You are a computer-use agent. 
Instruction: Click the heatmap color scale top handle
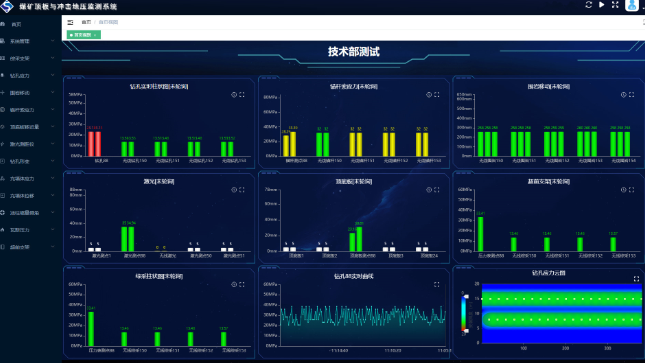point(466,296)
